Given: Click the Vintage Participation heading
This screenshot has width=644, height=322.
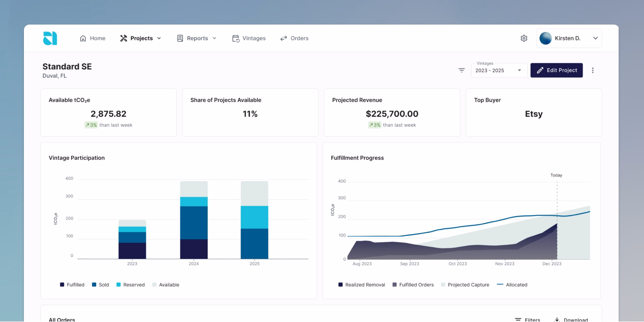Looking at the screenshot, I should [x=77, y=158].
